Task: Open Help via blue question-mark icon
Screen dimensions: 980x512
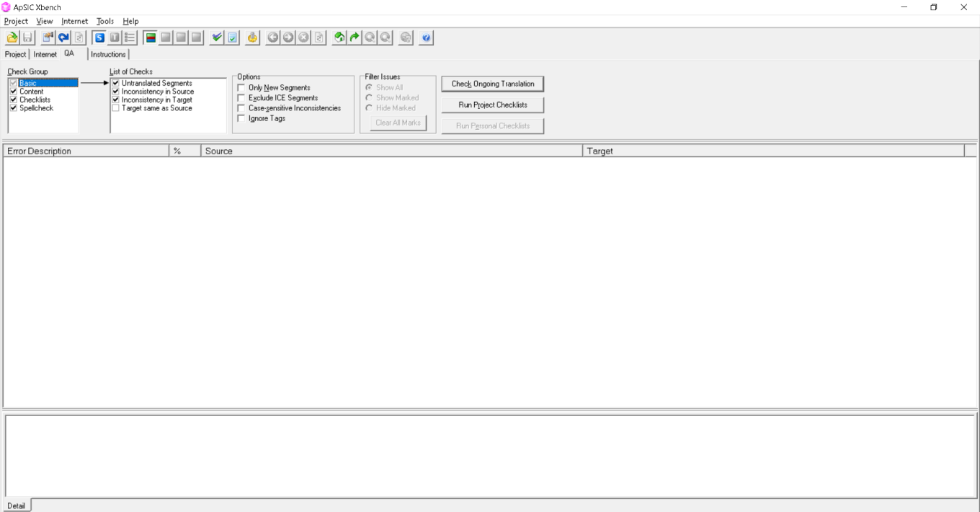Action: (426, 37)
